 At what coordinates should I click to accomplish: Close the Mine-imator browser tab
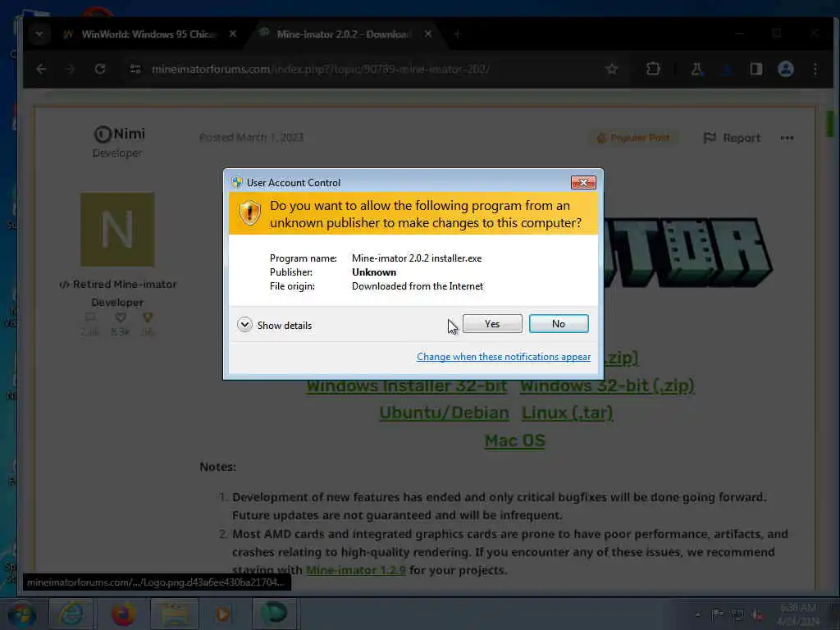point(428,34)
